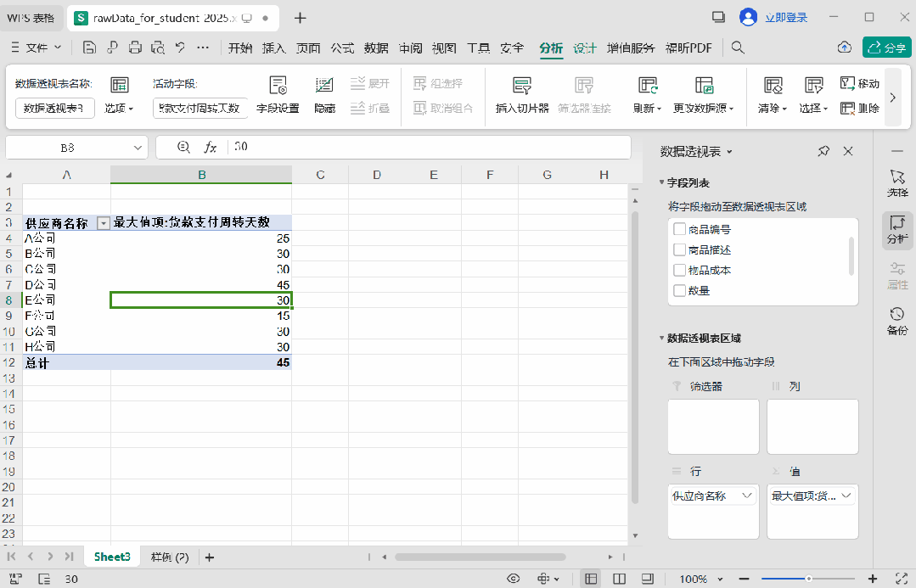Click 删除 to delete pivot table
This screenshot has height=588, width=916.
[860, 108]
